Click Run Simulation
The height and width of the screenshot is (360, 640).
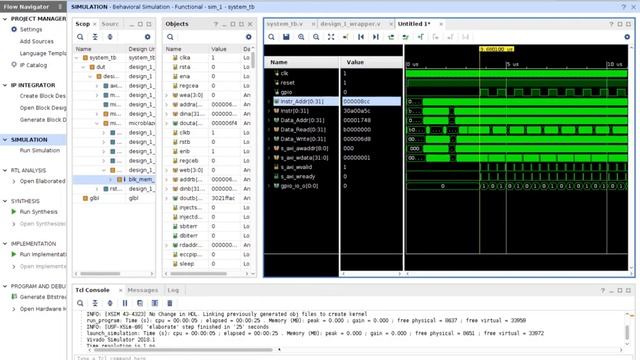40,150
